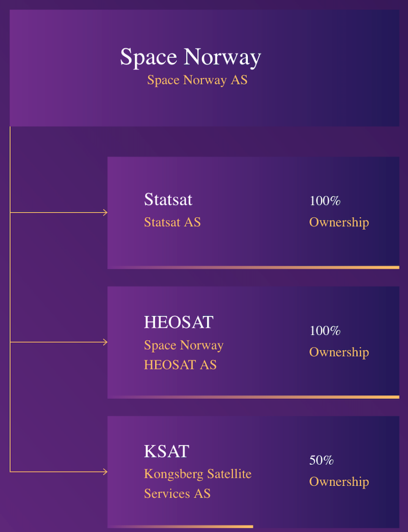Click Ownership label in the HEOSAT card
The image size is (408, 532).
(339, 352)
